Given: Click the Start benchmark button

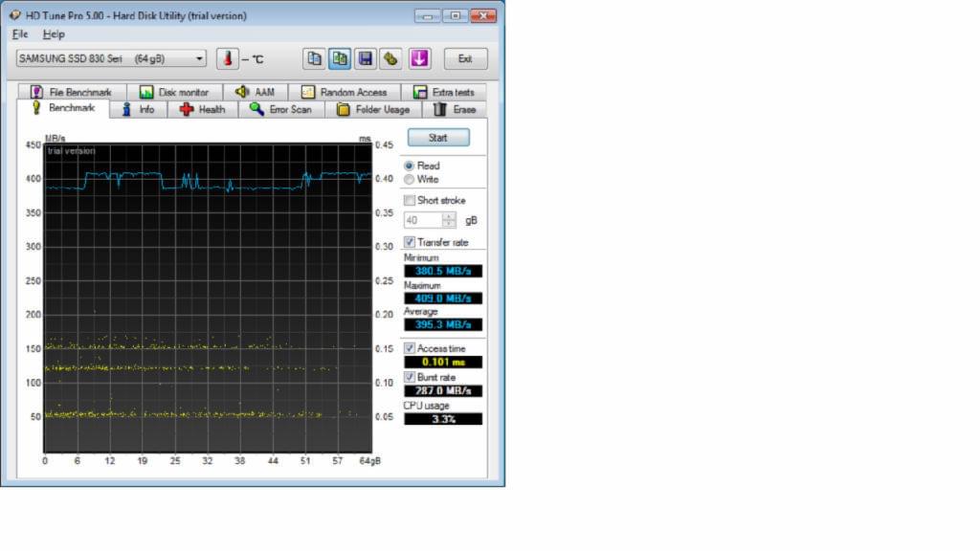Looking at the screenshot, I should click(438, 138).
